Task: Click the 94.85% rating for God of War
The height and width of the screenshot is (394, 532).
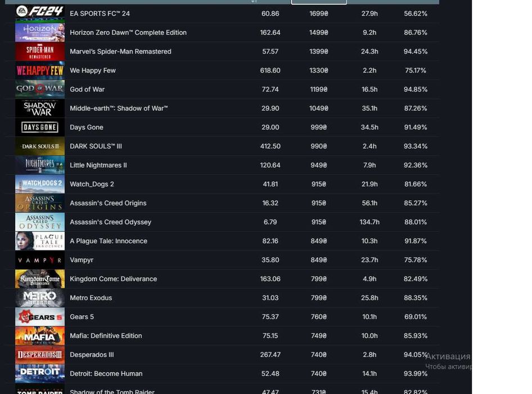Action: [x=416, y=89]
